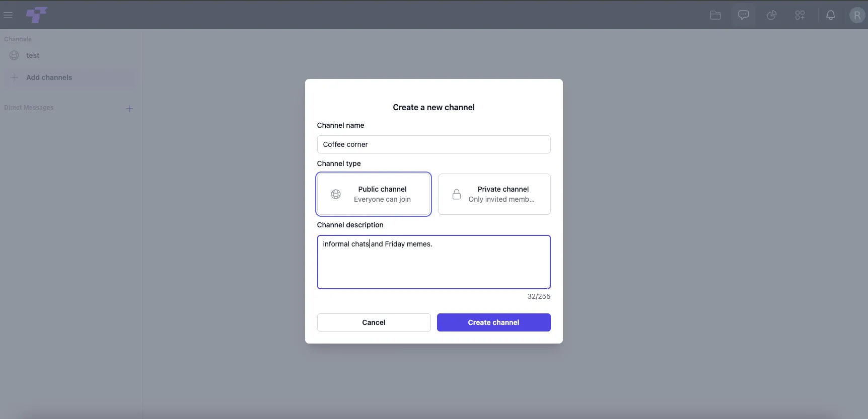Click the app logo in the header
This screenshot has width=868, height=419.
[x=37, y=15]
